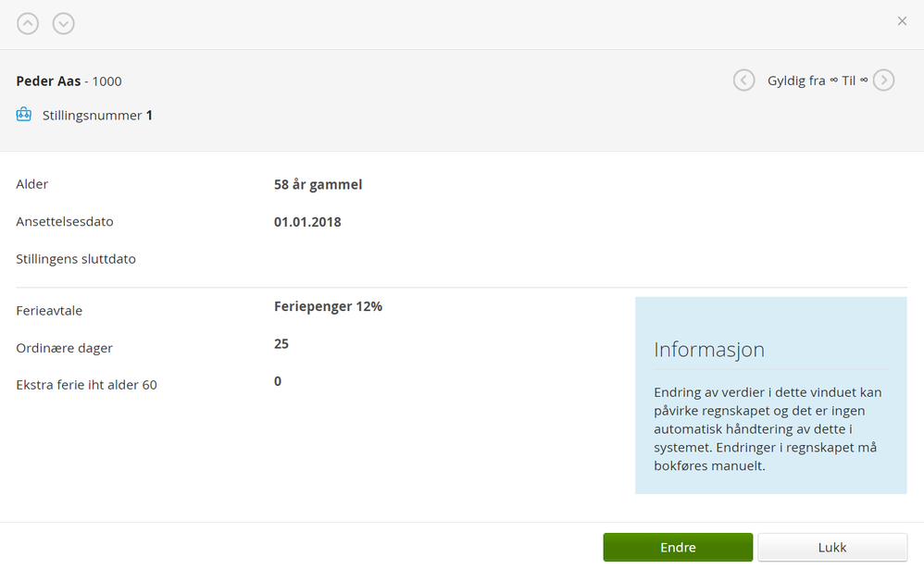
Task: Click the Ansettelsesdato value 01.01.2018
Action: coord(307,222)
